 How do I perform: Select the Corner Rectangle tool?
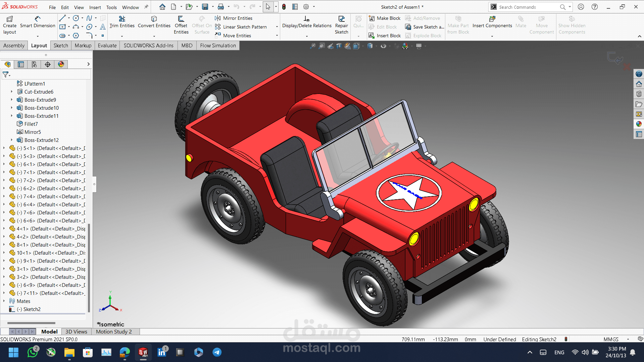(x=62, y=27)
